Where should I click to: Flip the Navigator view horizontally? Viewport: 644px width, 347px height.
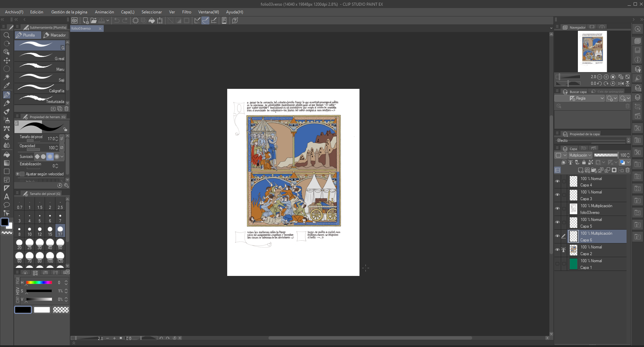(x=621, y=83)
